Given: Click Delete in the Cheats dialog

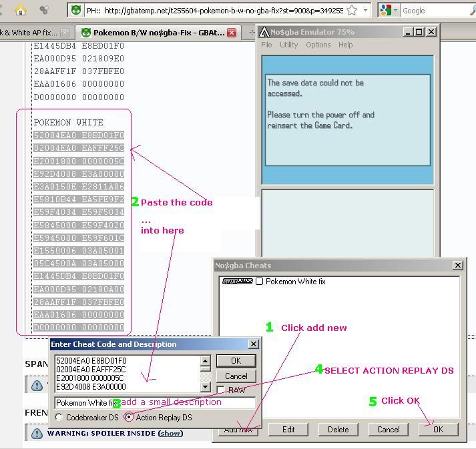Looking at the screenshot, I should coord(338,430).
